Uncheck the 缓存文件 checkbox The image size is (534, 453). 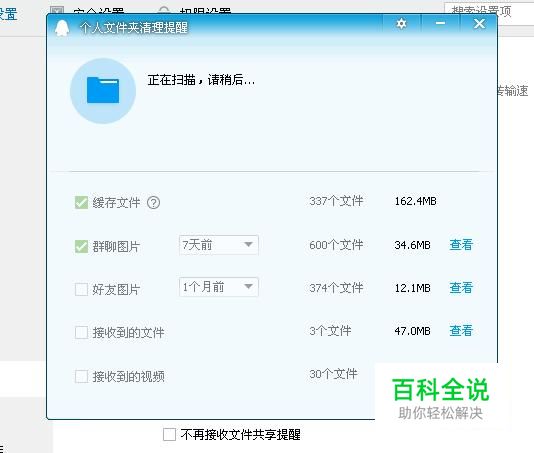pos(81,203)
